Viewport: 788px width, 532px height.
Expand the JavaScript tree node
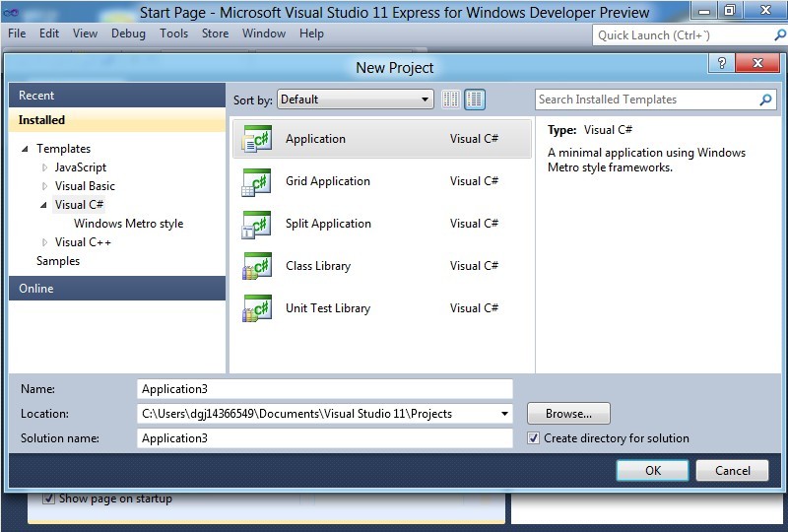[44, 167]
